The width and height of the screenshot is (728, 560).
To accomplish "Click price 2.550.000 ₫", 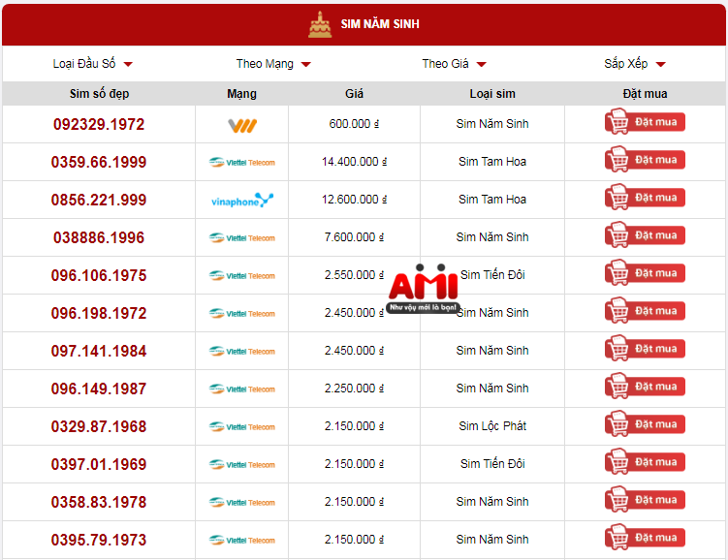I will click(x=354, y=275).
